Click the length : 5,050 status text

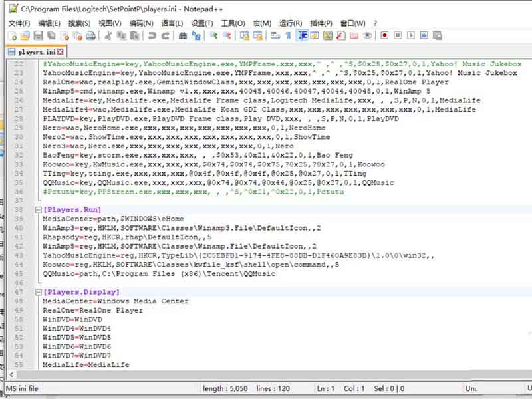tap(225, 388)
